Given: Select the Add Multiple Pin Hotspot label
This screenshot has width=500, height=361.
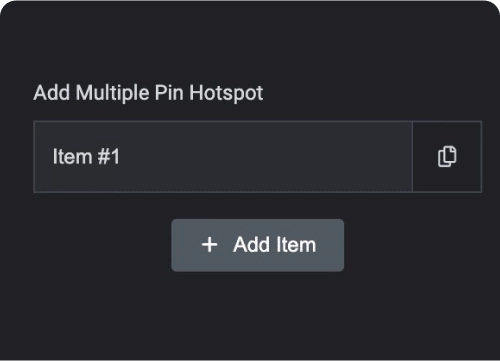Looking at the screenshot, I should [148, 93].
